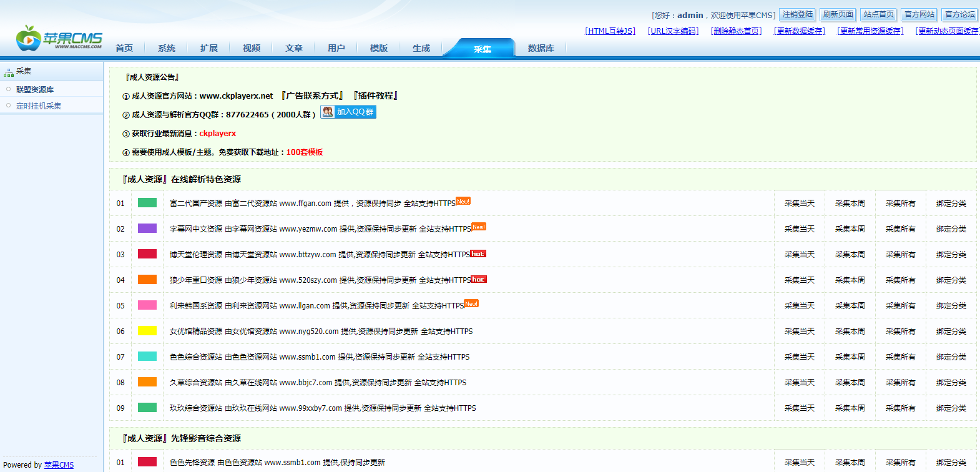This screenshot has width=980, height=472.
Task: Click the purple swatch in row 02 字幕网中文资源
Action: pos(147,228)
